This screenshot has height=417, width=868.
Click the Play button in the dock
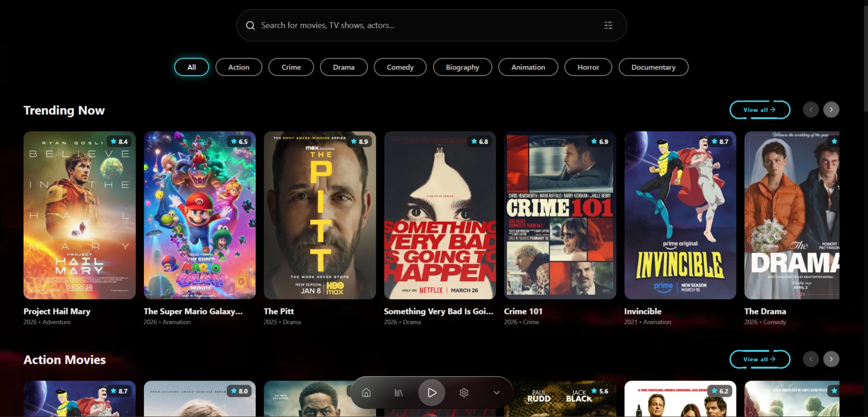click(432, 393)
